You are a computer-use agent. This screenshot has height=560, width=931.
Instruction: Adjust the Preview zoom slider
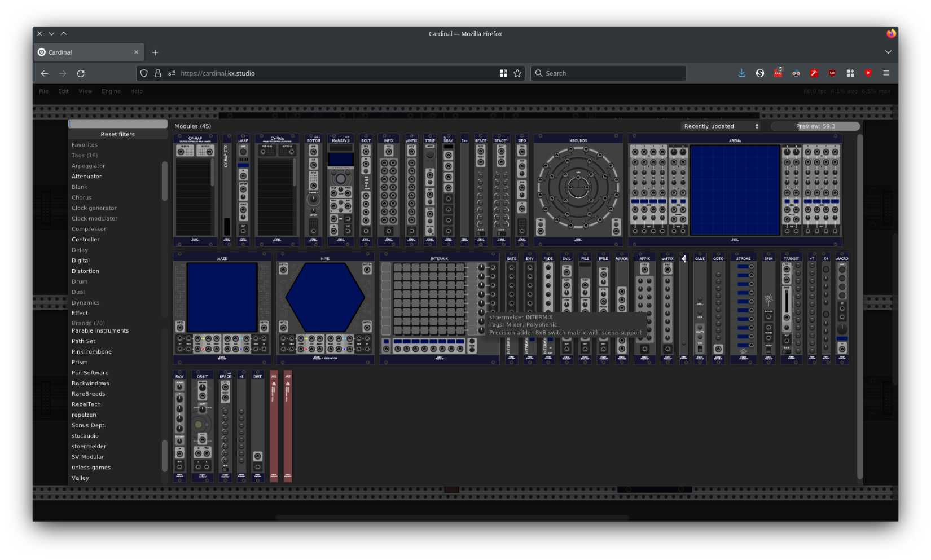point(815,126)
